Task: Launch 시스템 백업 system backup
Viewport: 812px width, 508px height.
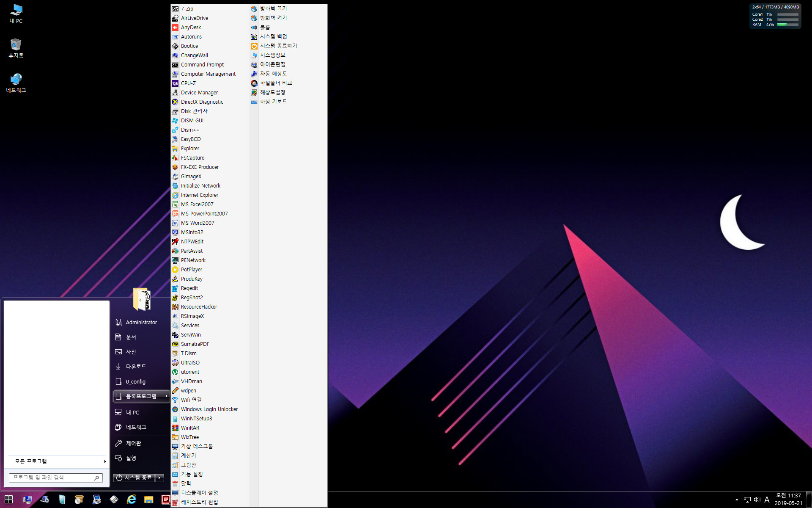Action: pyautogui.click(x=288, y=36)
